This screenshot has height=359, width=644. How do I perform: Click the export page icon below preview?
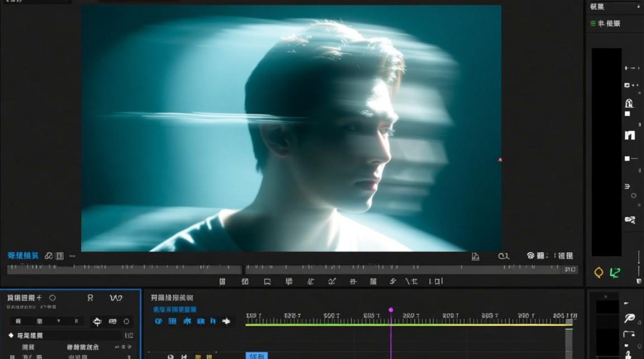pyautogui.click(x=475, y=256)
